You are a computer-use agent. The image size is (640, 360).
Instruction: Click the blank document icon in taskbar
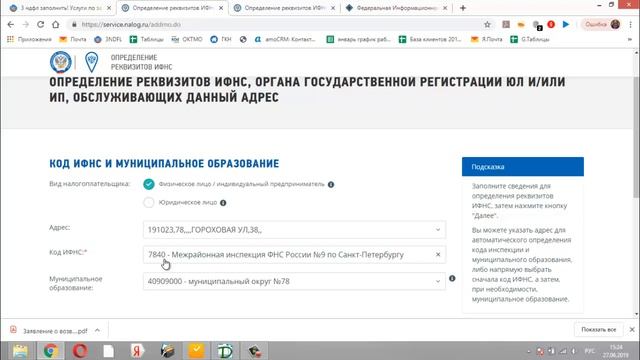coord(109,351)
